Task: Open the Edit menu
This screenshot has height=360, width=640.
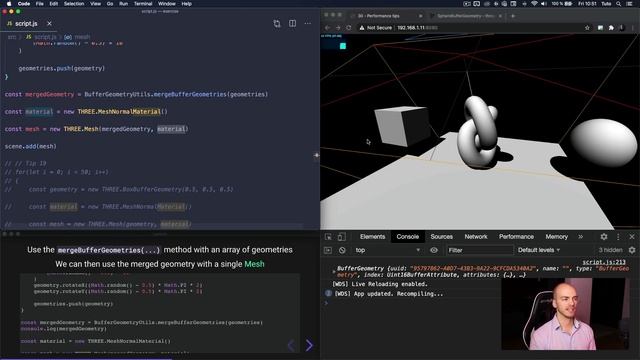Action: click(x=53, y=4)
